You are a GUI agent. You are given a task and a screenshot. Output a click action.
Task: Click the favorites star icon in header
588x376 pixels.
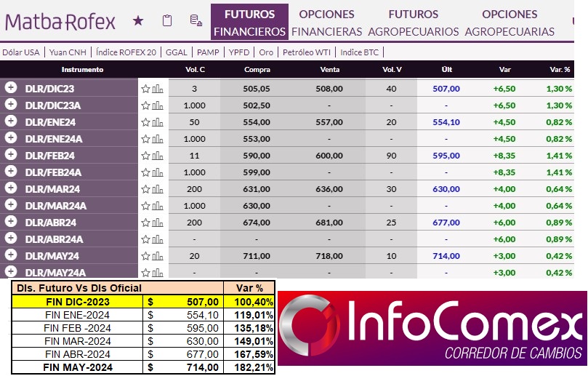pos(138,21)
